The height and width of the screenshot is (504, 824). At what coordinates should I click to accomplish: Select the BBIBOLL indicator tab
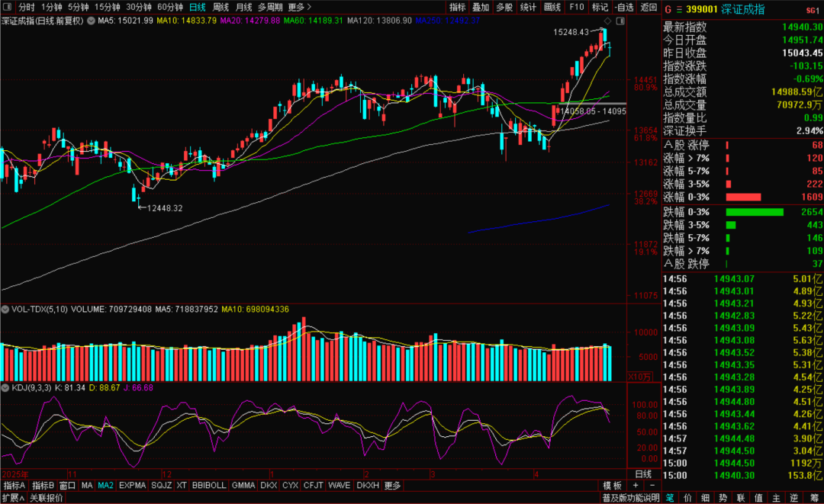tap(209, 486)
